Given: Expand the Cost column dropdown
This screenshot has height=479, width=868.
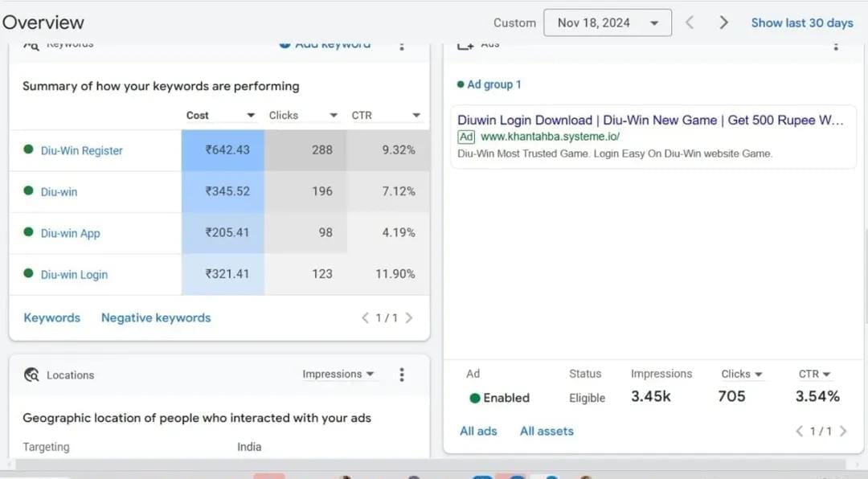Looking at the screenshot, I should [251, 116].
